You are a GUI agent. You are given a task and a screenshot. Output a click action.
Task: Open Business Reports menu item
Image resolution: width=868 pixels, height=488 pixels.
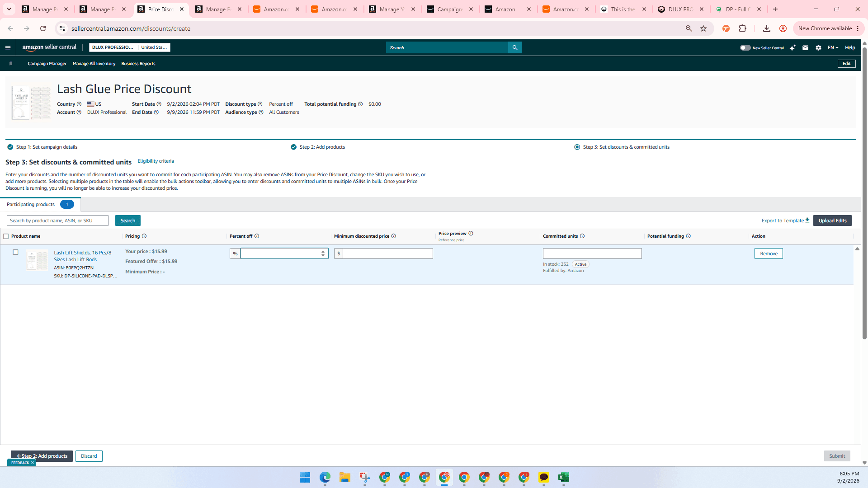tap(138, 64)
